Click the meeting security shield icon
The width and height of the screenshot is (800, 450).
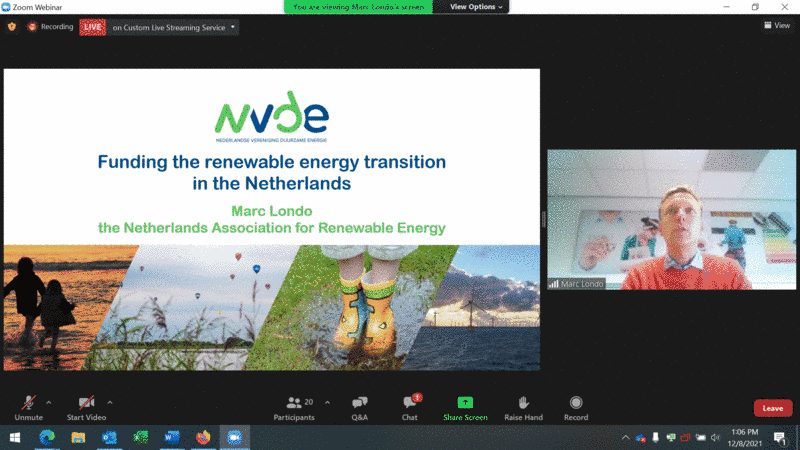coord(12,27)
